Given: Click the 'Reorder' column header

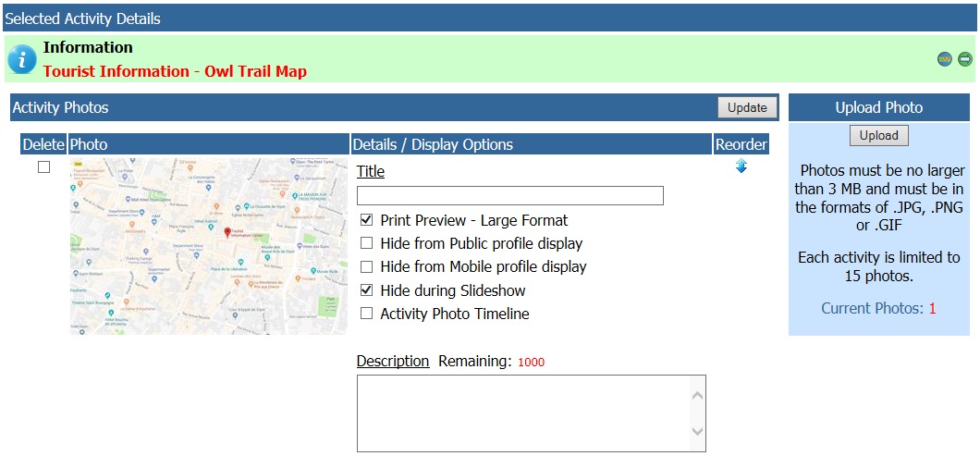Looking at the screenshot, I should 741,144.
